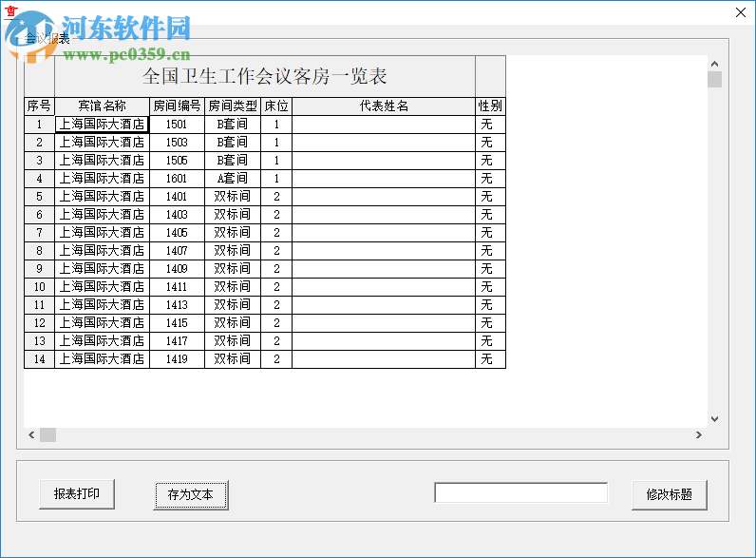
Task: Click sequence number cell 10
Action: point(40,287)
